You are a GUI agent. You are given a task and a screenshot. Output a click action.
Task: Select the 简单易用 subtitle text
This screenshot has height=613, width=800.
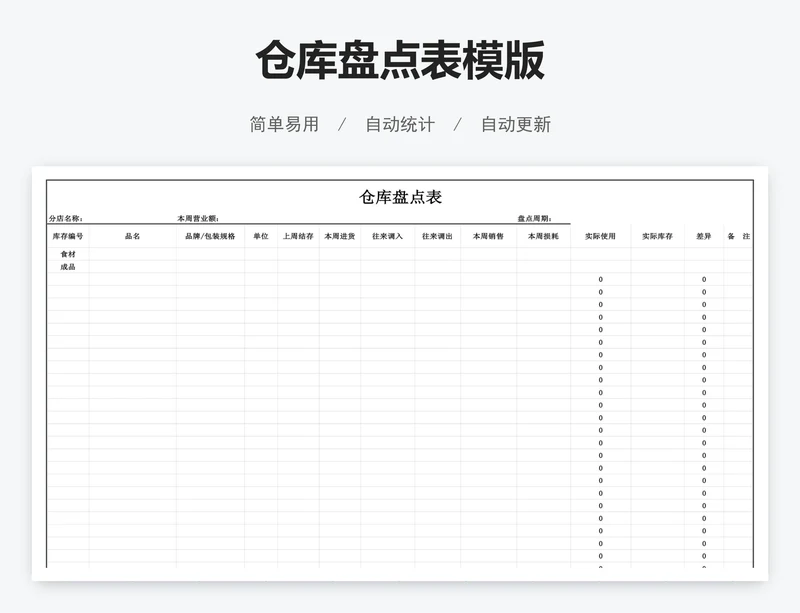(x=284, y=124)
